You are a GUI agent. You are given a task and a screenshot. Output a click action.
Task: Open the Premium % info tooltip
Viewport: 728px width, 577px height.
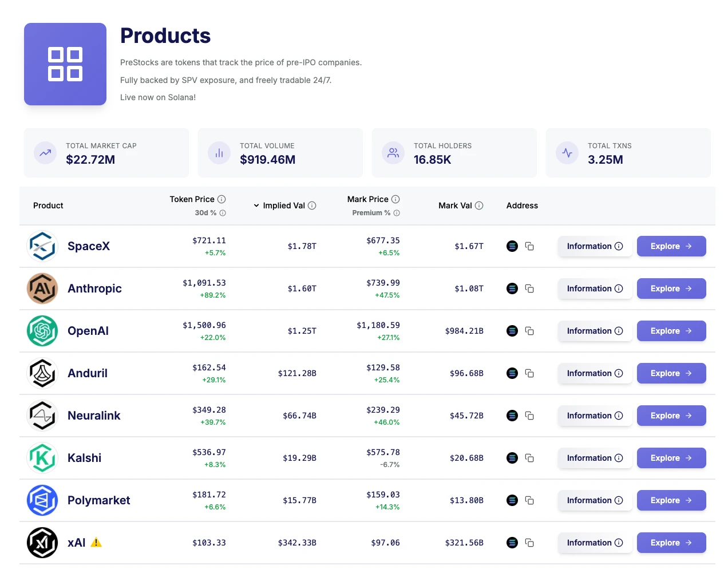click(x=397, y=213)
